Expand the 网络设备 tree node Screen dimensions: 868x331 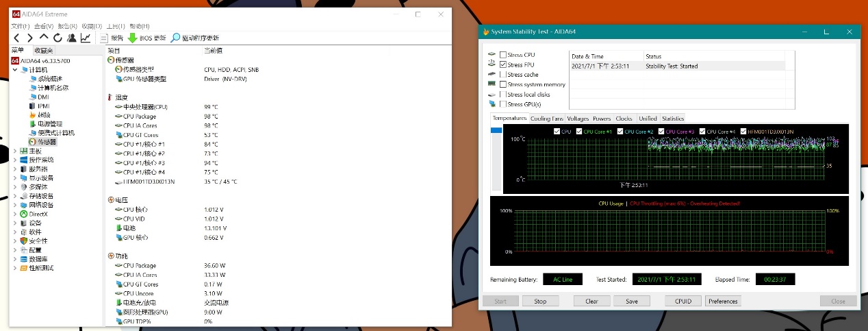click(x=15, y=205)
